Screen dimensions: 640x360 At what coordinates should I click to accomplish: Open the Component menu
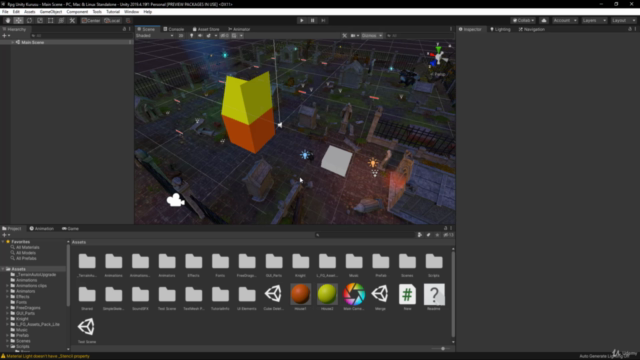pyautogui.click(x=77, y=12)
